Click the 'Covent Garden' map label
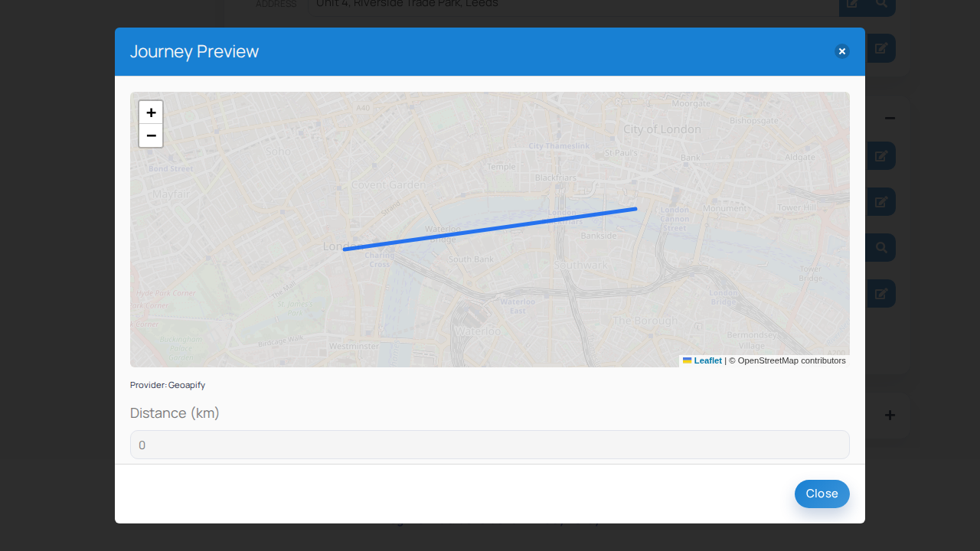The image size is (980, 551). click(388, 184)
